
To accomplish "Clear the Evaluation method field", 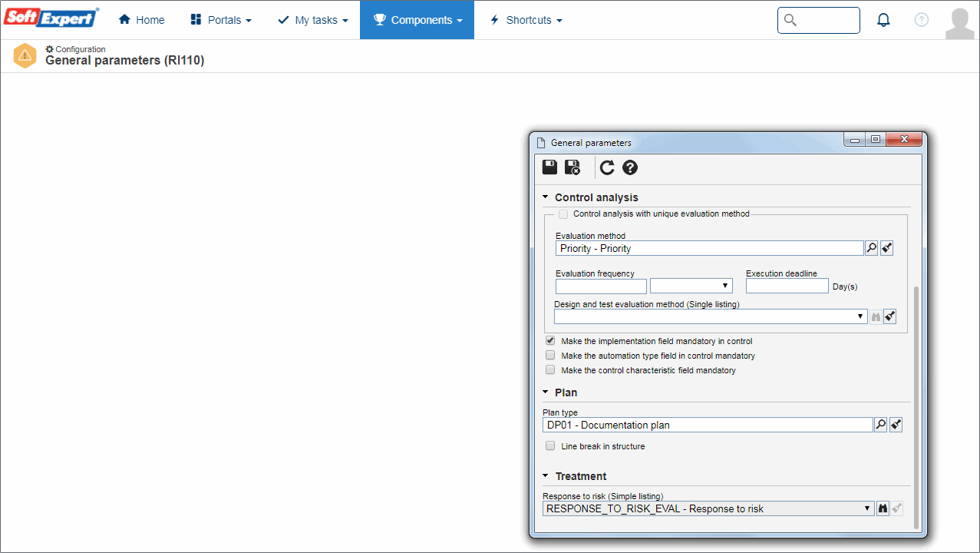I will 886,248.
